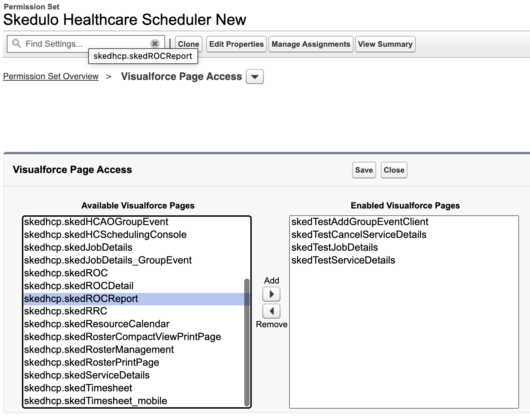Go to Permission Set Overview link
The width and height of the screenshot is (530, 420).
(51, 77)
